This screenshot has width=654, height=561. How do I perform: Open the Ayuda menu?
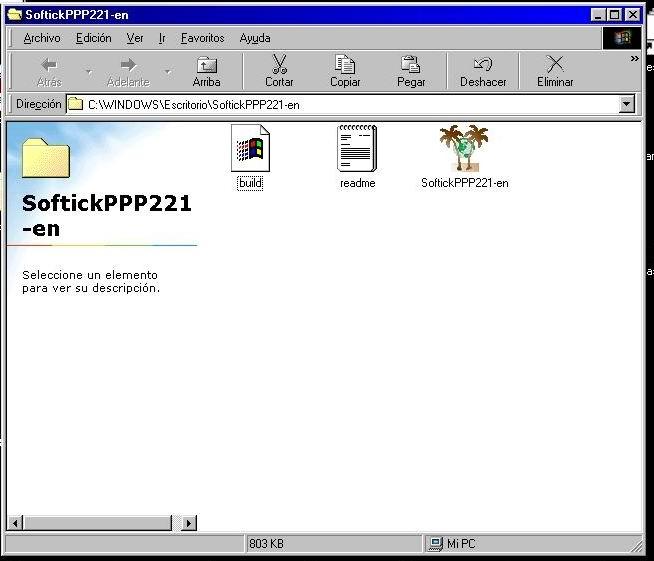point(255,38)
